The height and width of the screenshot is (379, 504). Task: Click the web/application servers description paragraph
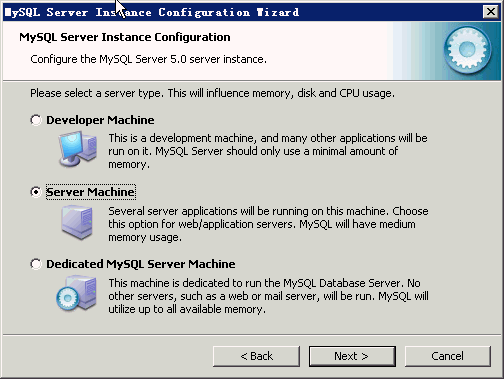pos(268,224)
